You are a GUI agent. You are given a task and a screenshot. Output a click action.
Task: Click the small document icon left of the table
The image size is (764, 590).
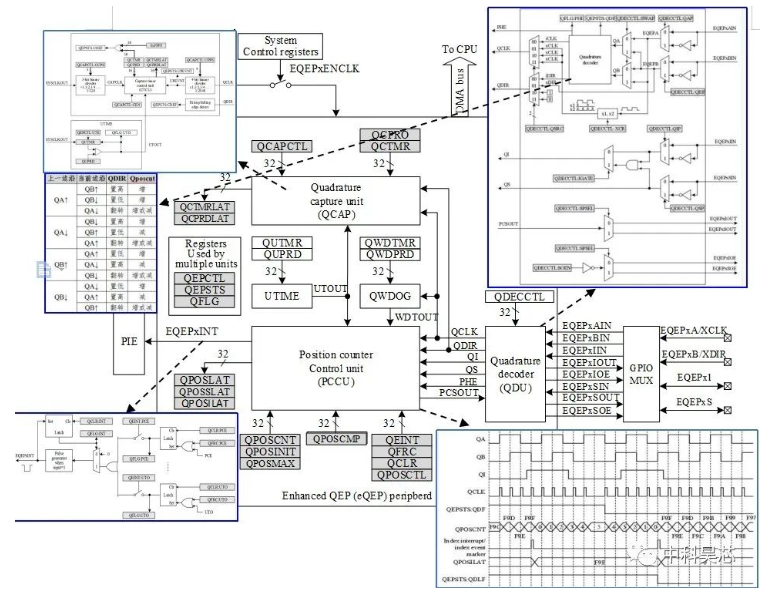point(44,269)
